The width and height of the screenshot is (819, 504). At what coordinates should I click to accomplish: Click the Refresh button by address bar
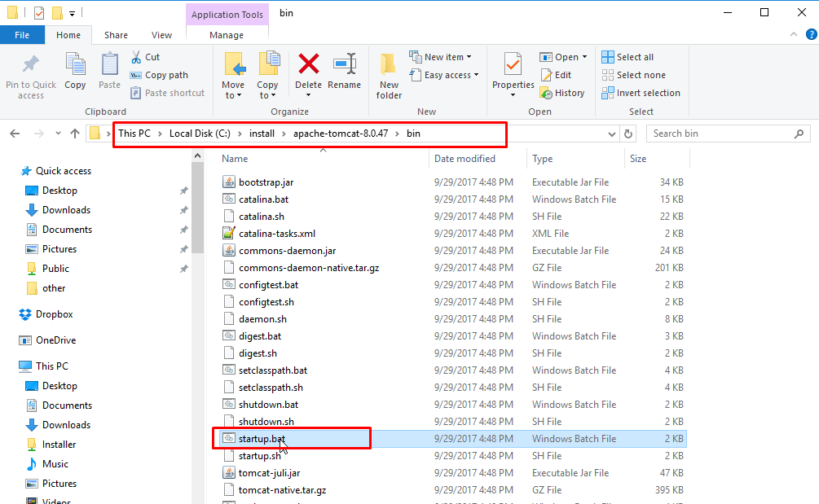[x=628, y=134]
